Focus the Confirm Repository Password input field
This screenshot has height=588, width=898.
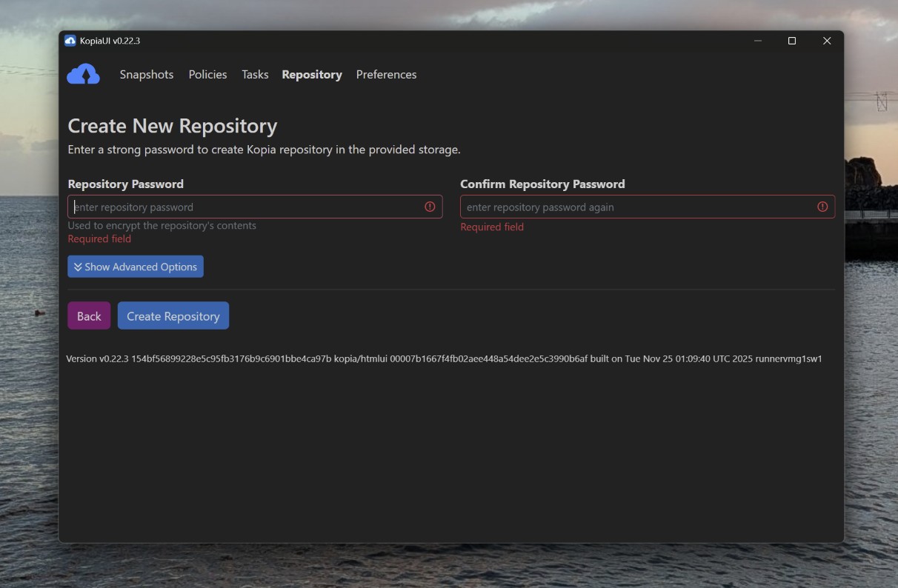(x=648, y=207)
